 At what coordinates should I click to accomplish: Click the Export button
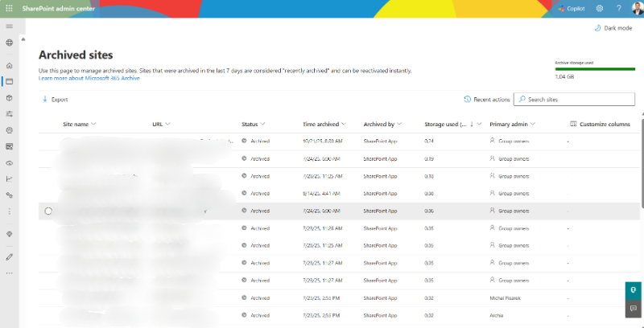[x=56, y=99]
